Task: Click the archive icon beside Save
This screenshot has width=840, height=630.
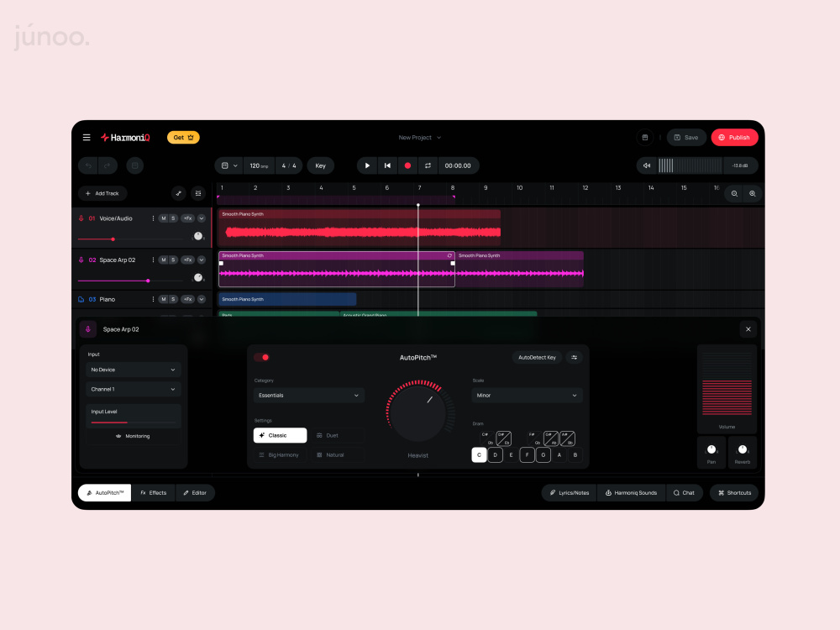Action: click(645, 138)
